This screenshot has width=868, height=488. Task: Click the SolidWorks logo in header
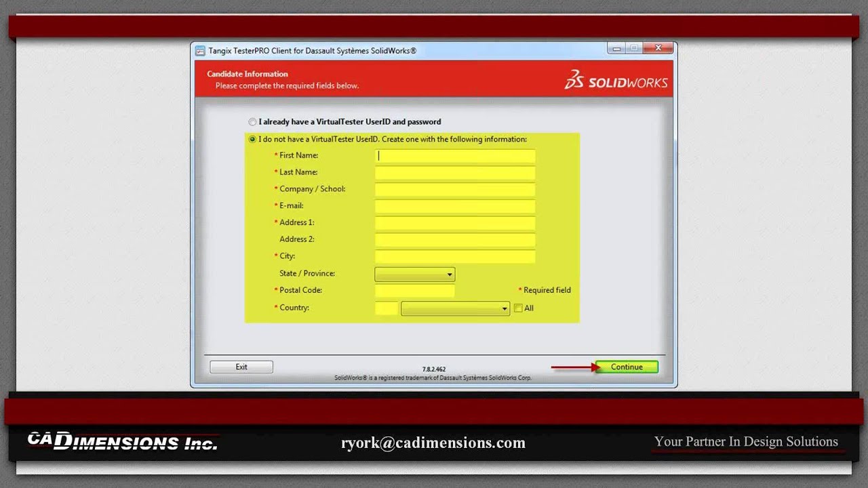click(616, 80)
